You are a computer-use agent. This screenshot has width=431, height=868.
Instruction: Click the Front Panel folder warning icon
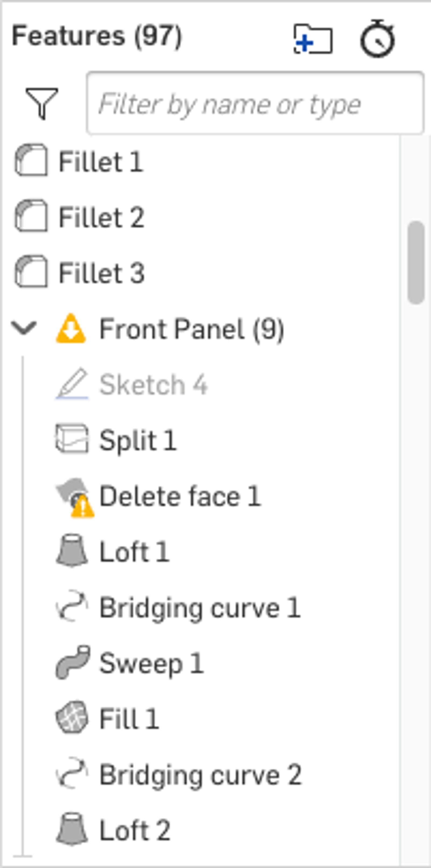pyautogui.click(x=71, y=328)
